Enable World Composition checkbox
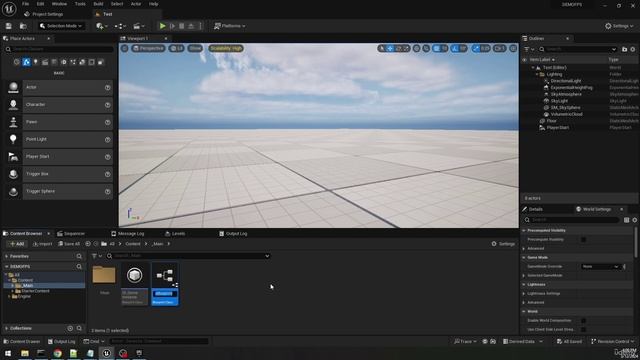 [x=583, y=321]
